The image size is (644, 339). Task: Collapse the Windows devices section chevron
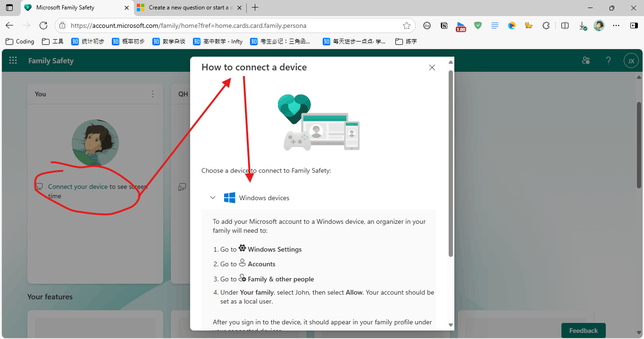tap(213, 198)
